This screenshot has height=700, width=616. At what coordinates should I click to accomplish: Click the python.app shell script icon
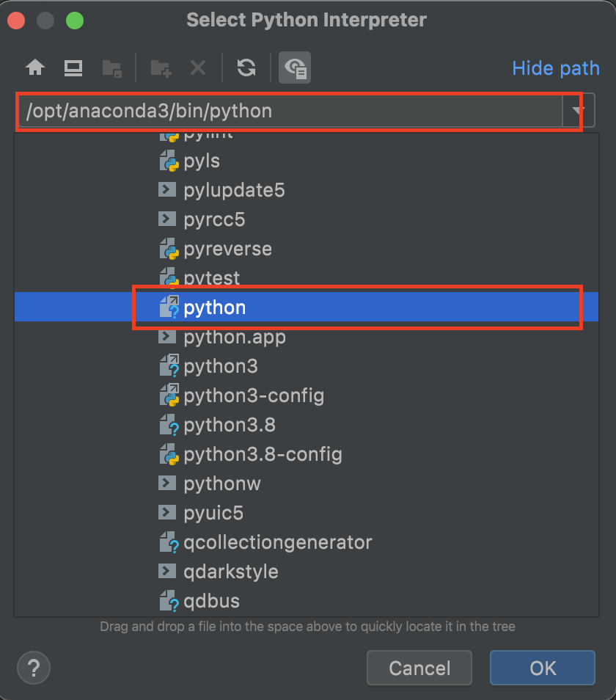click(167, 336)
